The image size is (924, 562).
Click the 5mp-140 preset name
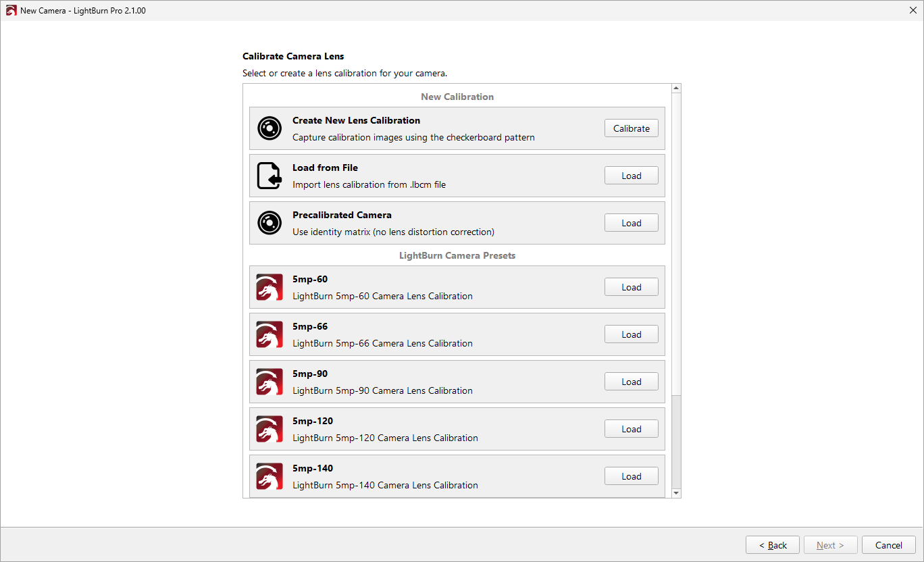click(313, 468)
